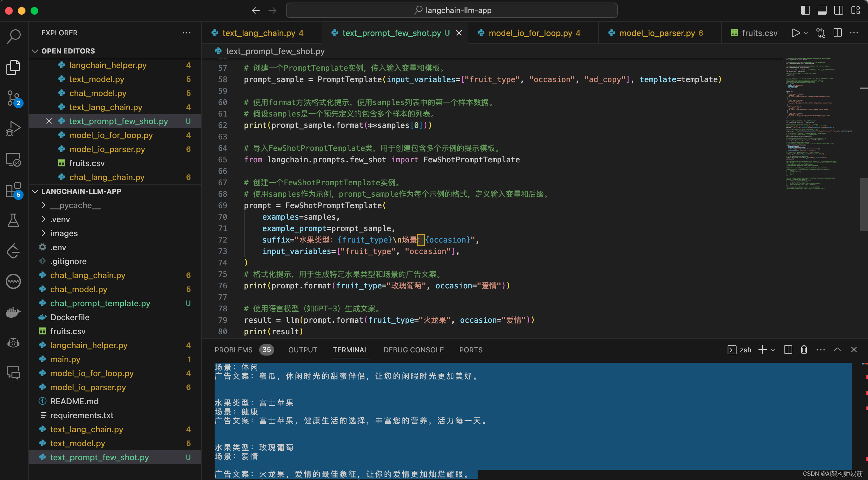Open main.py in the file tree
The height and width of the screenshot is (480, 868).
click(115, 359)
